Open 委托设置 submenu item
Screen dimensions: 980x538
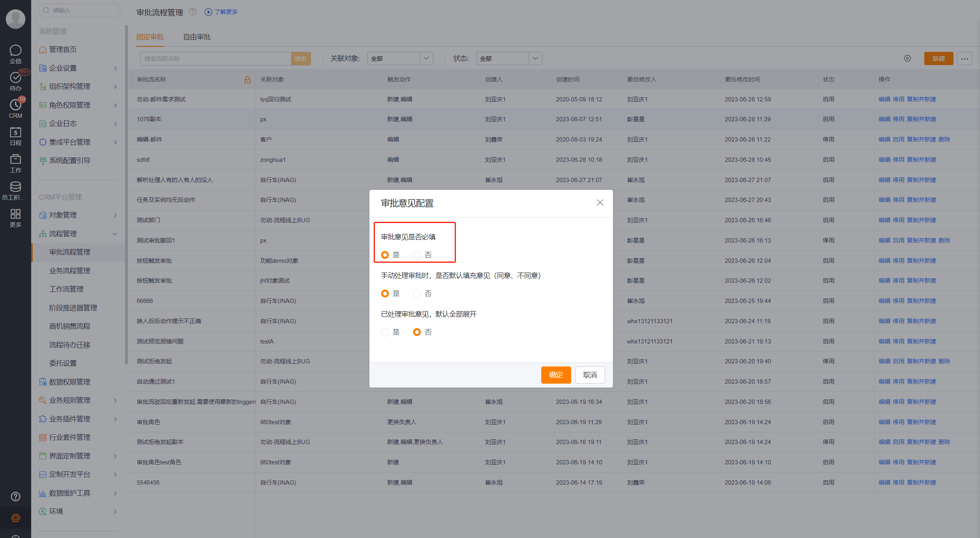click(63, 363)
